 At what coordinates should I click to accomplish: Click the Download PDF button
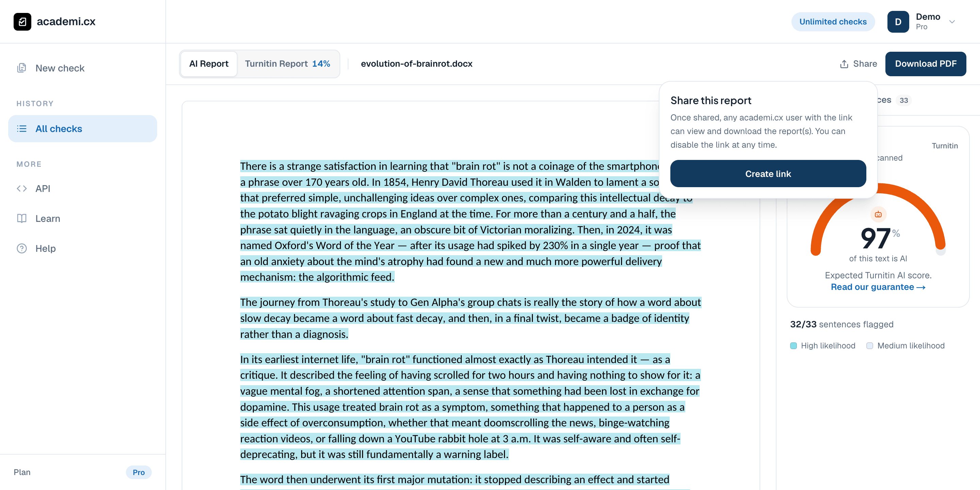[925, 64]
